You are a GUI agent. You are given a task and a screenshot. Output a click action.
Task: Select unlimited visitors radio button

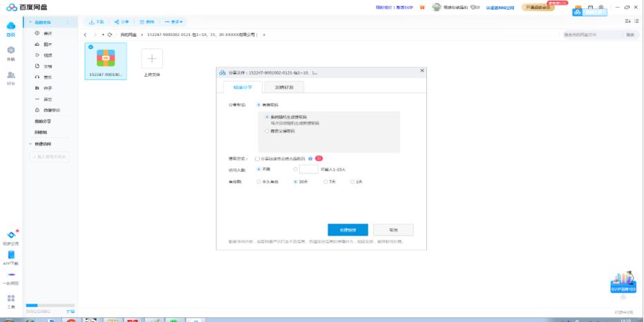(258, 169)
